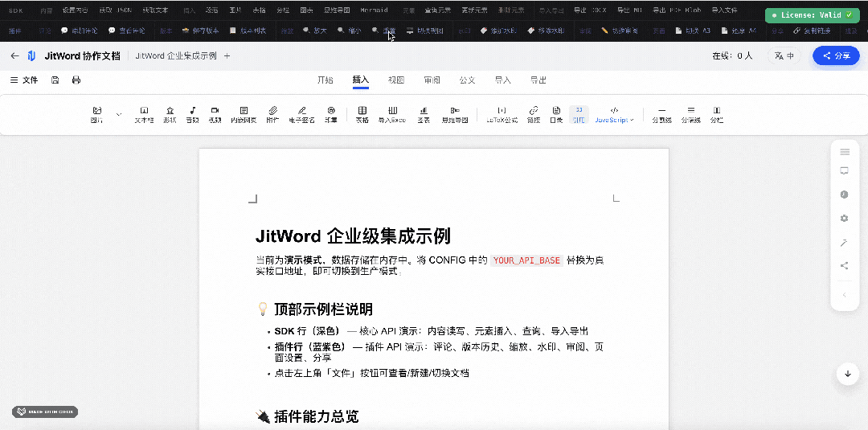Insert an attachment with paperclip icon

click(272, 115)
